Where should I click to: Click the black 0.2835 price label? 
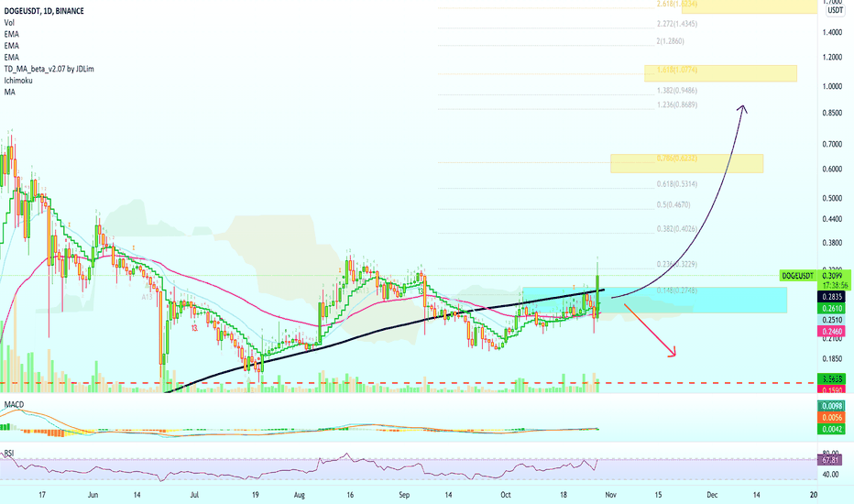click(832, 297)
